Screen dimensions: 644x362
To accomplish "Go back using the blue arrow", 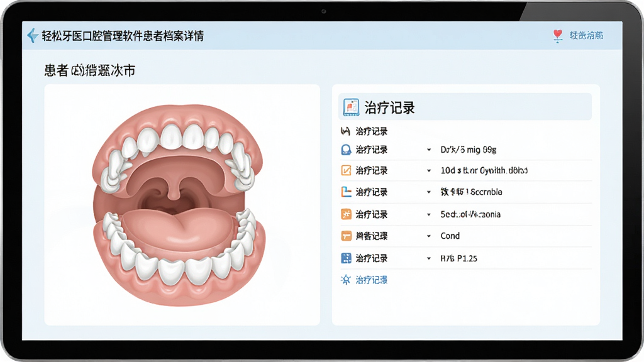I will [33, 36].
